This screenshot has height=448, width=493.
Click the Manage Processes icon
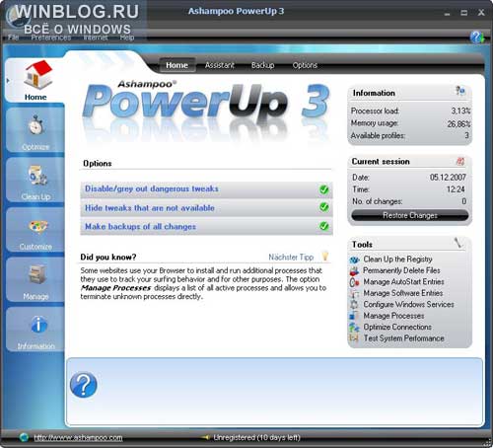tap(354, 316)
